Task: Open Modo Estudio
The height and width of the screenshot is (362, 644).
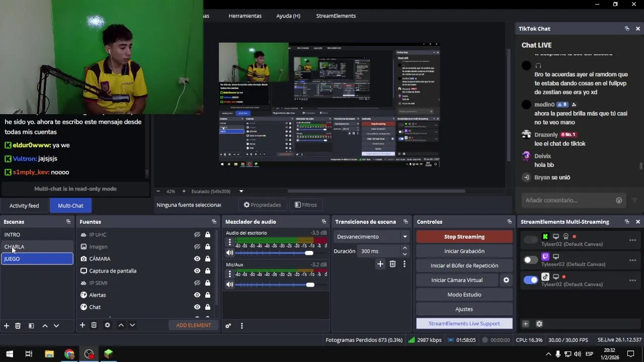Action: 464,295
